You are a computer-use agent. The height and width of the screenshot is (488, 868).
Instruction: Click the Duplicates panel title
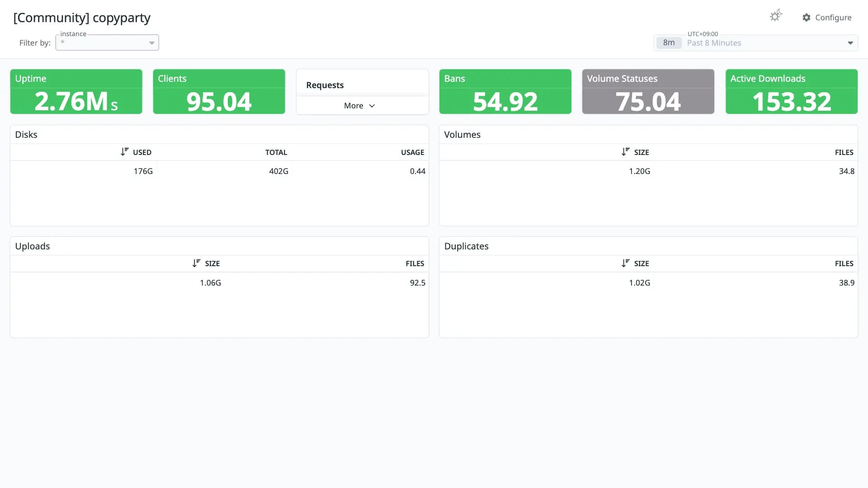(x=466, y=246)
